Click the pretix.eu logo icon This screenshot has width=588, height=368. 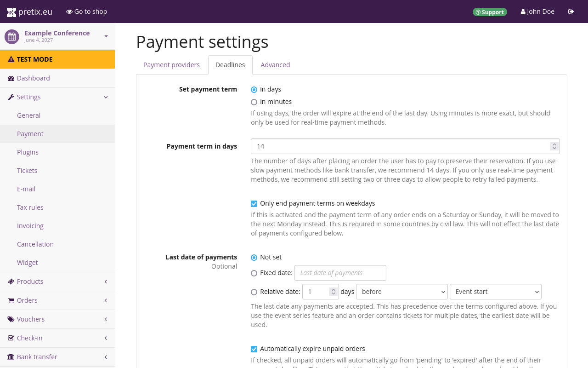point(11,12)
